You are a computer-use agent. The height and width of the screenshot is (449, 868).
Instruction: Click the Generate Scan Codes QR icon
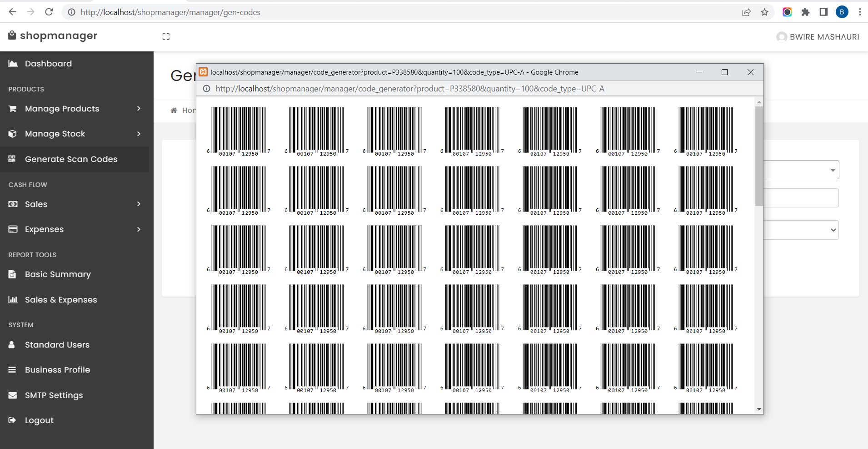pos(12,159)
